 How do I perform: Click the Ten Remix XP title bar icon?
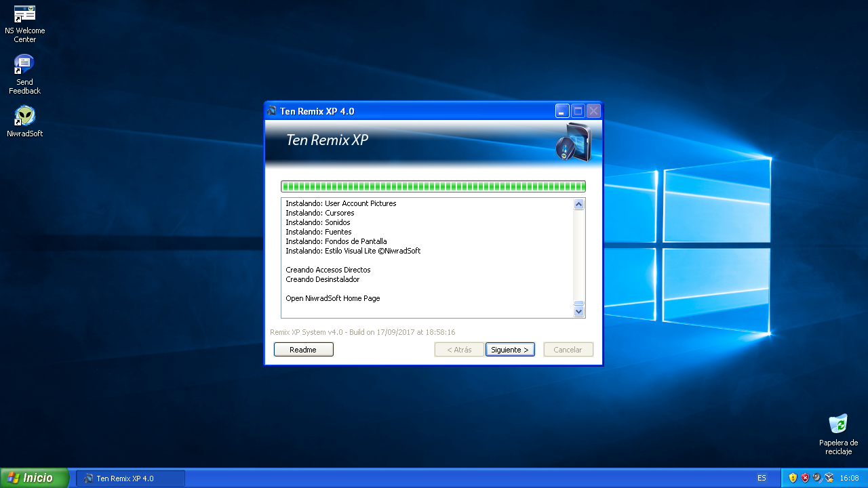[271, 110]
